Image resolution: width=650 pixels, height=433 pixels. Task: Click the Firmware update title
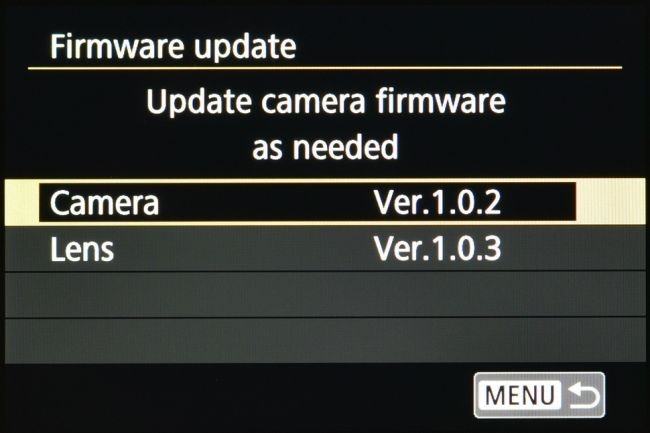(x=173, y=47)
